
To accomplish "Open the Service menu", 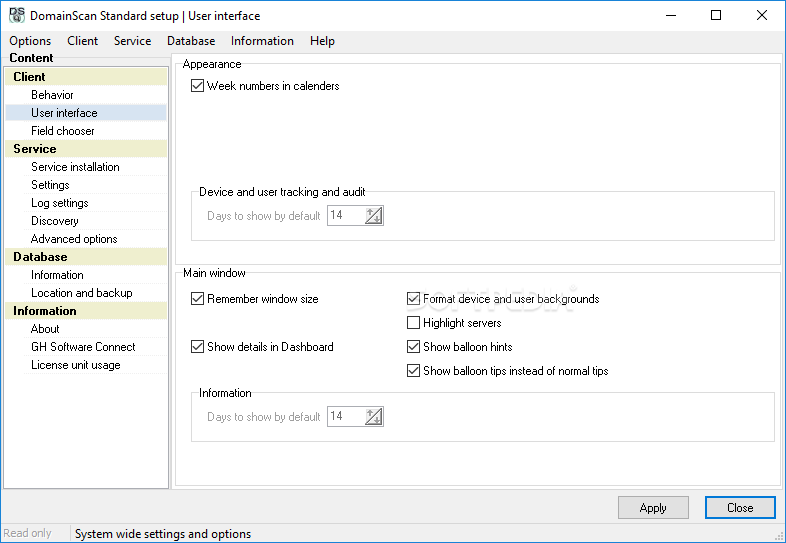I will 132,41.
